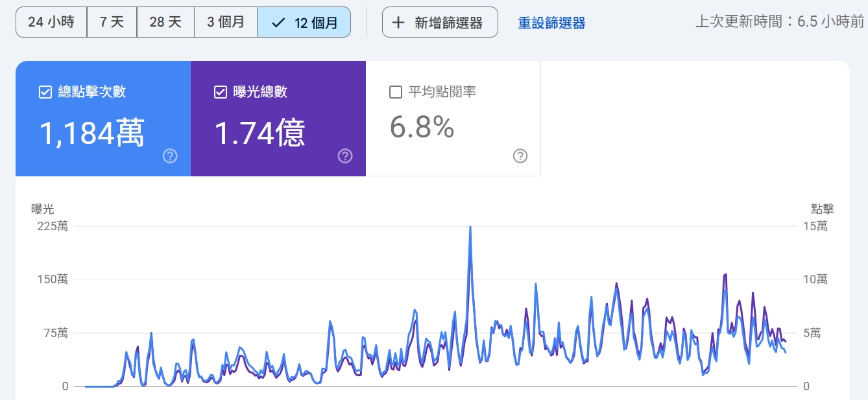Image resolution: width=868 pixels, height=400 pixels.
Task: Select the 12 個月 date range tab
Action: point(304,21)
